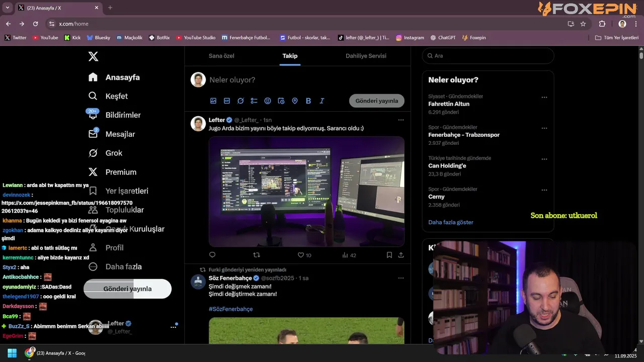
Task: Go back in browser
Action: 8,24
